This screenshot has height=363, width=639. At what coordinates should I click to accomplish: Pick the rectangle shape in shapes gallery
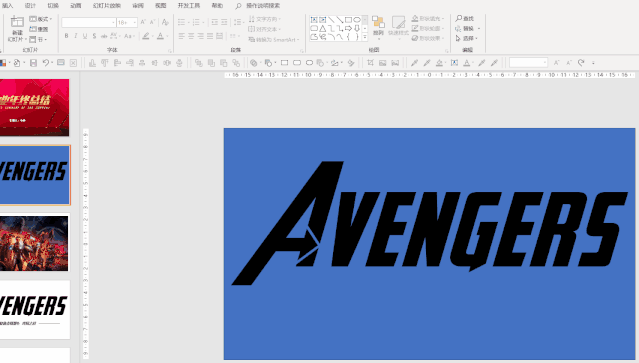tap(348, 20)
